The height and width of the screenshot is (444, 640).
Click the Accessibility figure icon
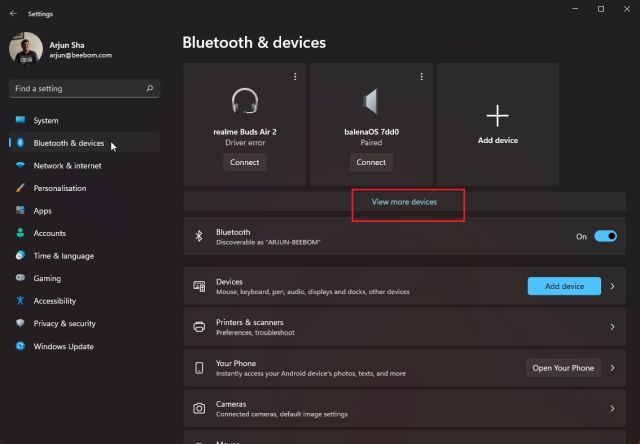click(x=20, y=300)
